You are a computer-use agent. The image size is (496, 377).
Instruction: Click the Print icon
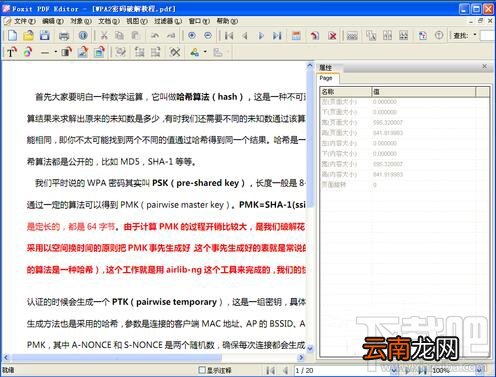(x=64, y=36)
